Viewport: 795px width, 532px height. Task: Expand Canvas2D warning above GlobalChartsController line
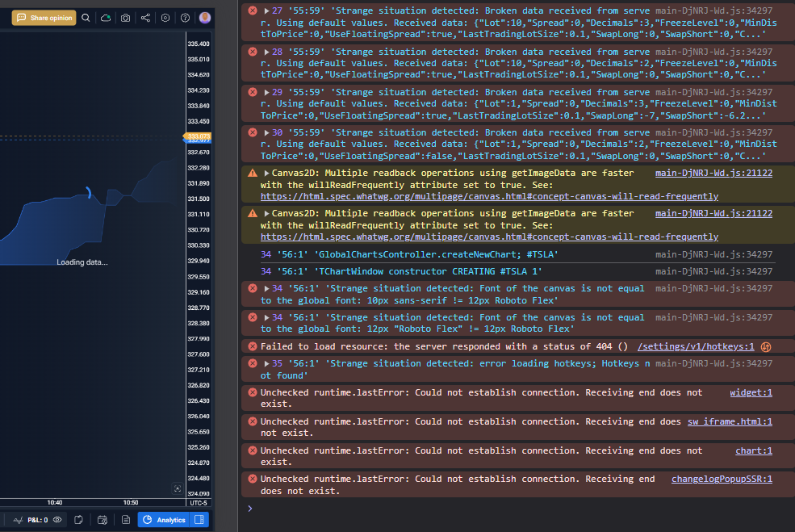pos(266,213)
